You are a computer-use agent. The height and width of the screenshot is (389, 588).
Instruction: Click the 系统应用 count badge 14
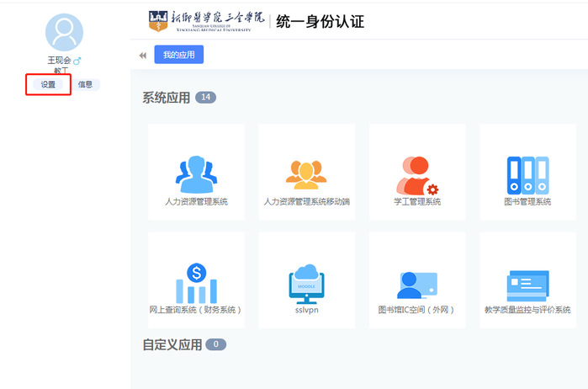click(205, 98)
